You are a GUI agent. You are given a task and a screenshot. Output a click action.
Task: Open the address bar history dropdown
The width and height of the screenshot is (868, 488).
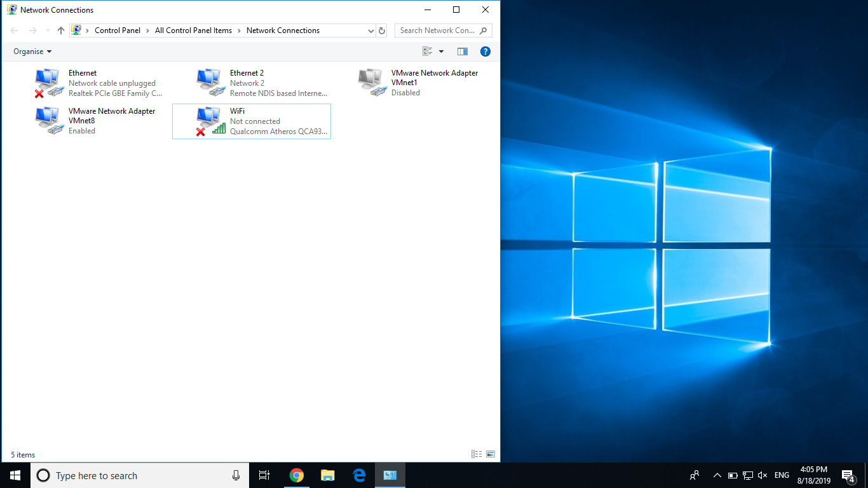(x=371, y=30)
